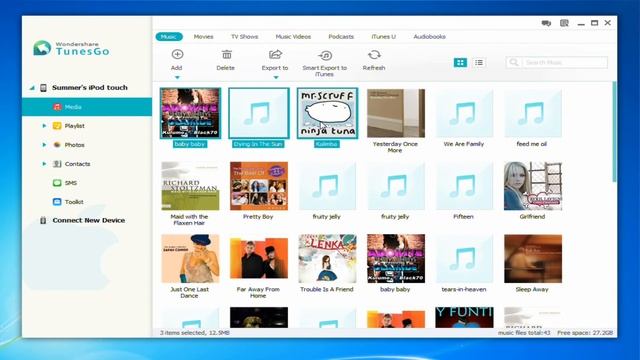
Task: Select the Music tab
Action: pyautogui.click(x=169, y=37)
